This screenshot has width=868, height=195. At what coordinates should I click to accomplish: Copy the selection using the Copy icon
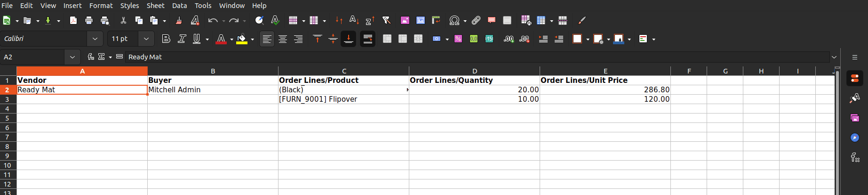click(x=139, y=20)
